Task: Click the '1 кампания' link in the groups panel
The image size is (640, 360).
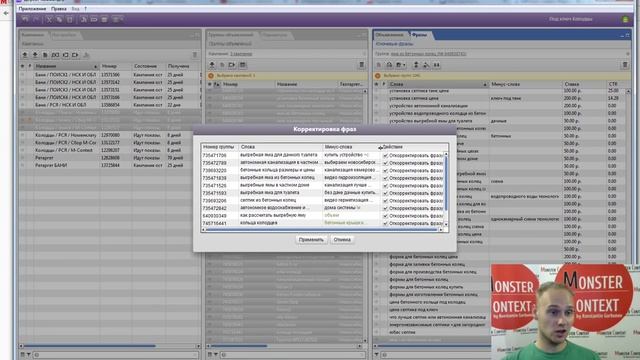Action: pos(241,54)
